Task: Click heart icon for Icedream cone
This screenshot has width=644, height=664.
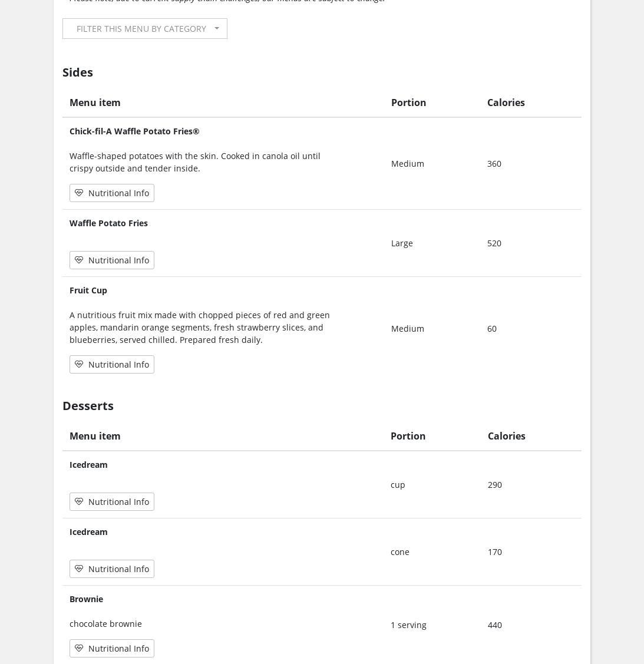Action: [x=79, y=569]
